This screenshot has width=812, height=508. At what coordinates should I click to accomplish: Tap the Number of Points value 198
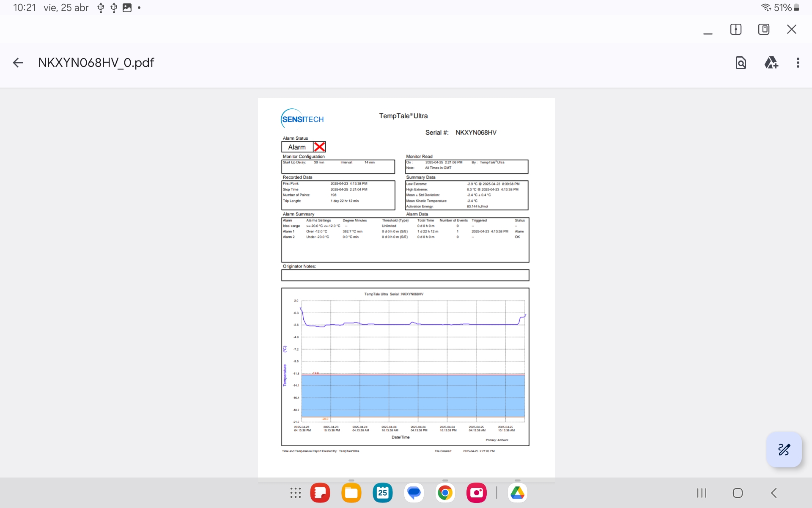[x=334, y=195]
